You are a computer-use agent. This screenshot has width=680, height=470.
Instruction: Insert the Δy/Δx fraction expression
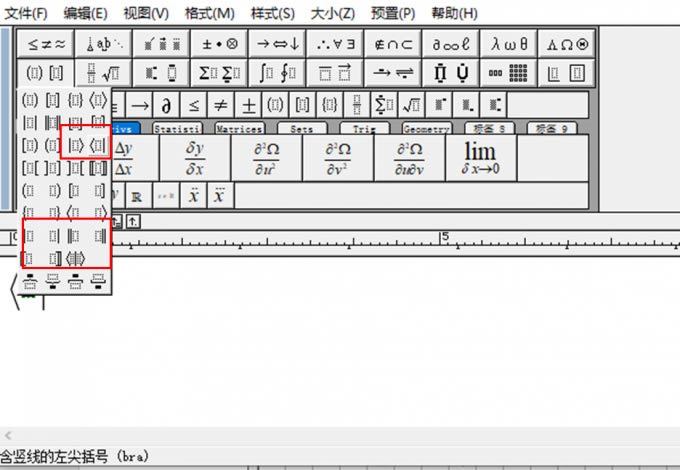tap(124, 158)
